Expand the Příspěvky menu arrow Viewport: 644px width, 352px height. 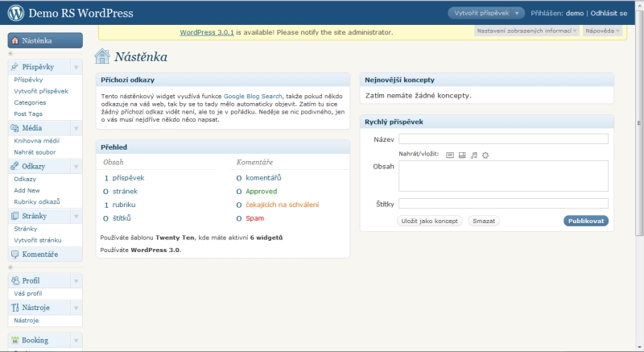click(76, 67)
